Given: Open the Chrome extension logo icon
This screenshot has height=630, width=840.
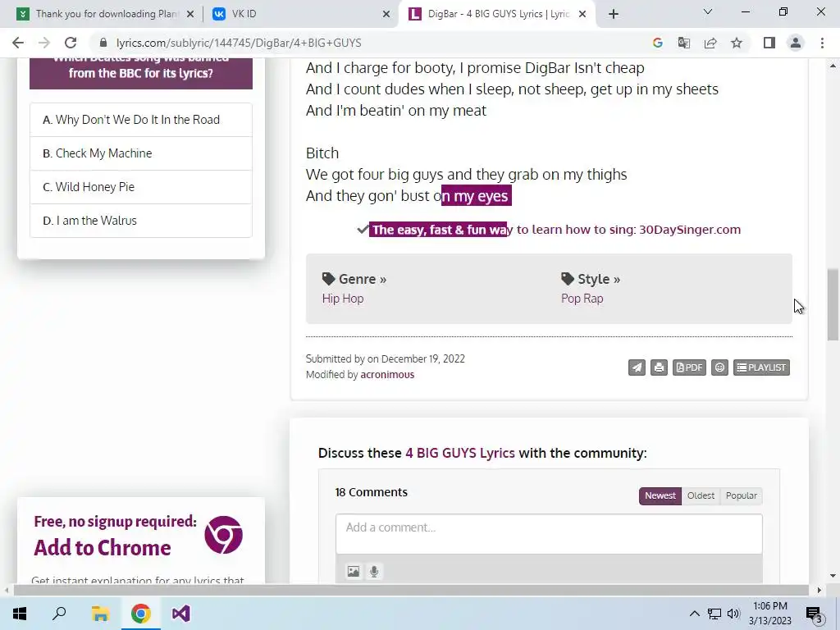Looking at the screenshot, I should (x=223, y=535).
